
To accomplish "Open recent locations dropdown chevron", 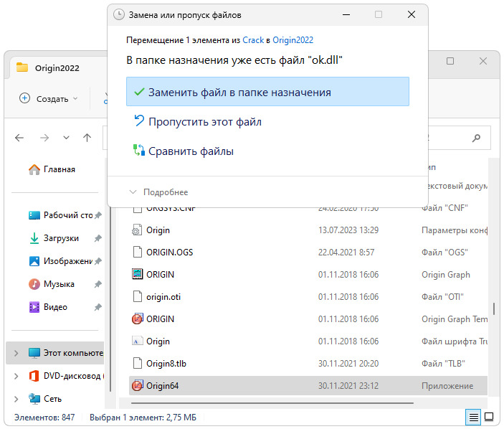I will pyautogui.click(x=66, y=138).
